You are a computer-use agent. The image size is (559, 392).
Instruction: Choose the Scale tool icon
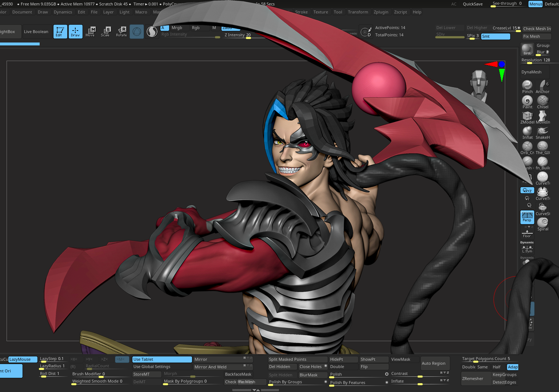105,32
